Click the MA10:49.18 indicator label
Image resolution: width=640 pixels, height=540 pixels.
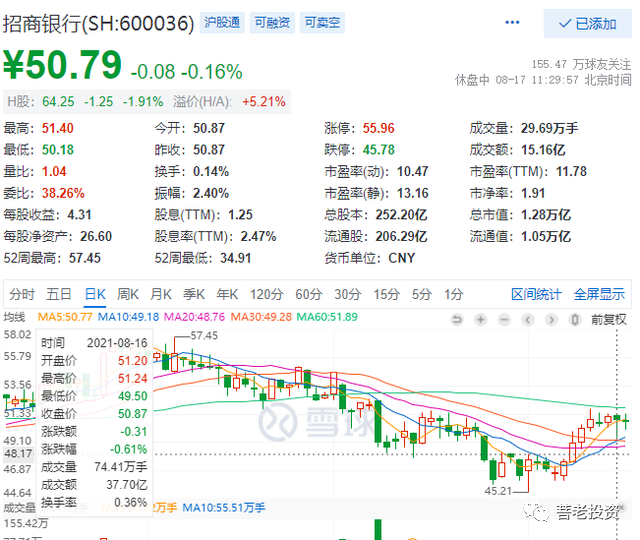coord(129,317)
